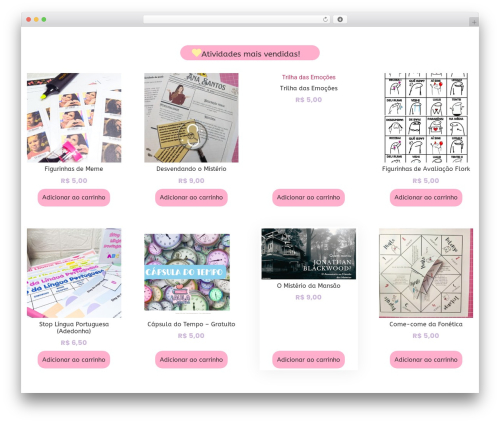Open Stop Língua Portuguesa (Adedonha) title
The image size is (500, 423).
pyautogui.click(x=74, y=327)
